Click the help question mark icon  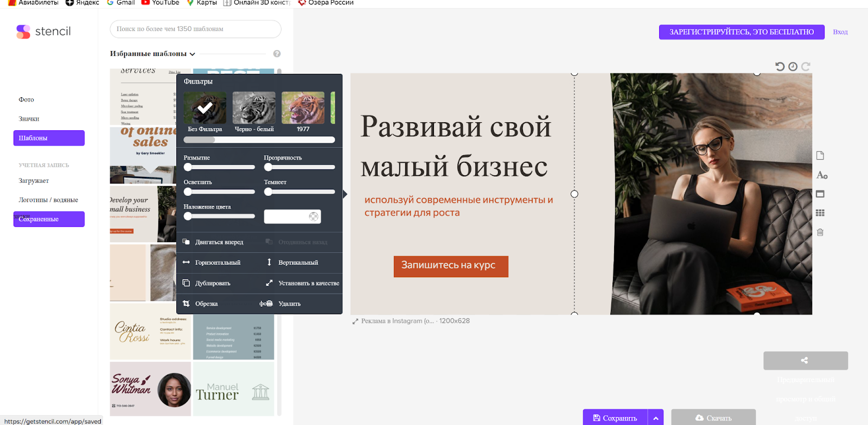click(277, 54)
